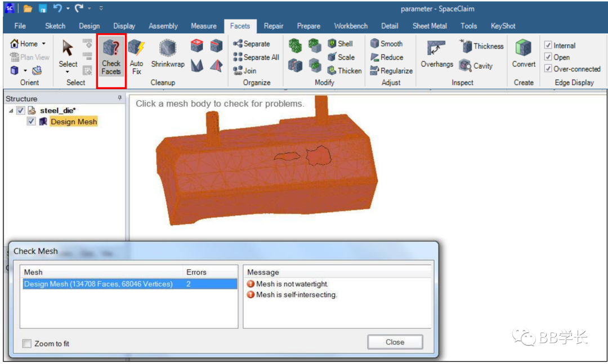Open the redo history dropdown arrow

(x=89, y=8)
